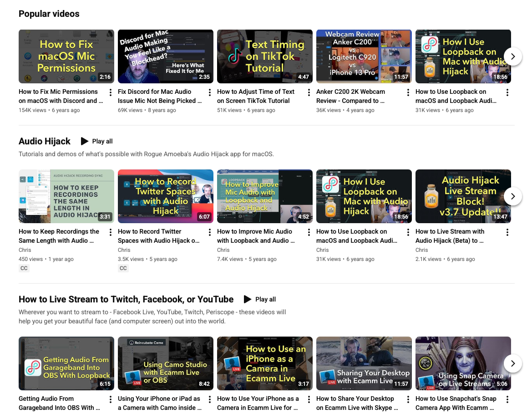Open thumbnail How to Improve Mic Audio with Loopback
532x414 pixels.
coord(265,196)
